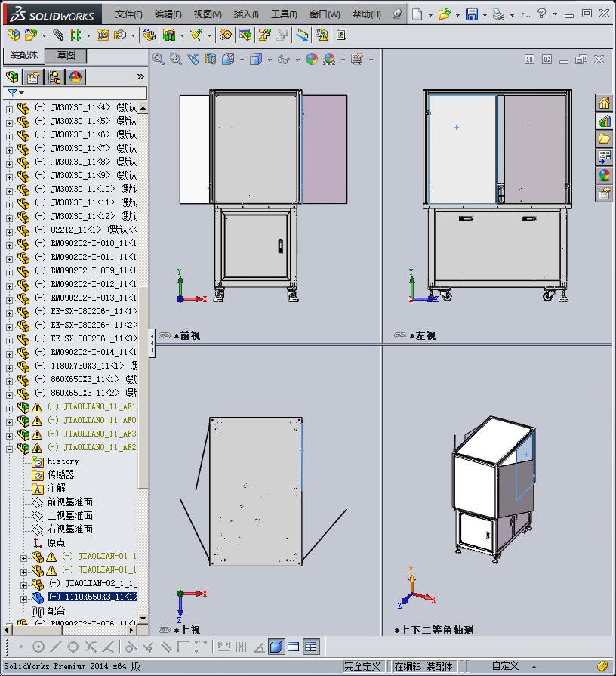Select the 前视基准面 plane in tree

click(x=69, y=502)
